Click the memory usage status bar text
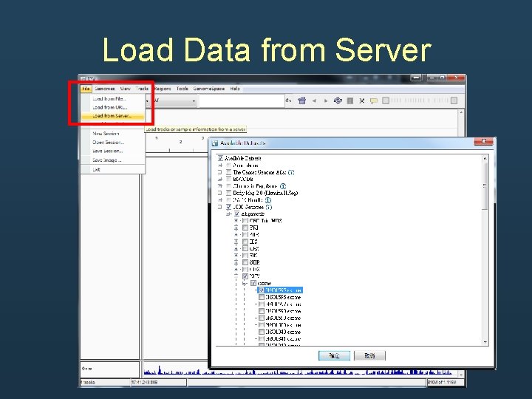This screenshot has height=399, width=532. 442,383
